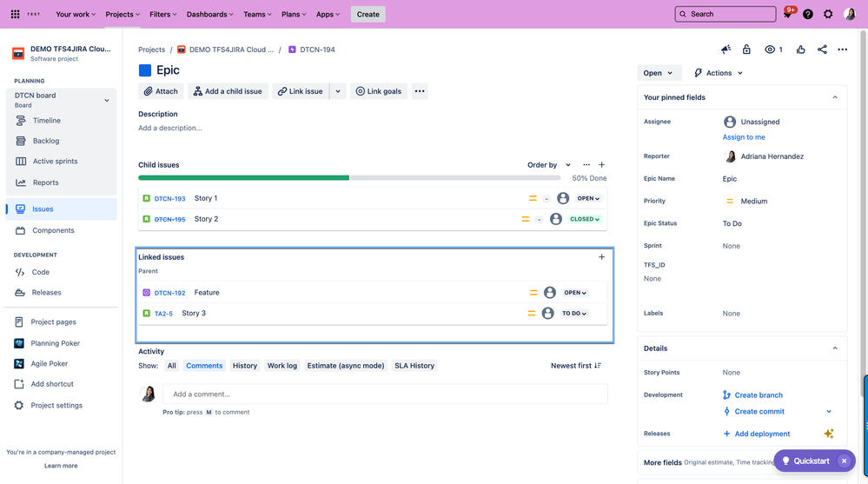Collapse the Your pinned fields section
This screenshot has width=868, height=484.
click(x=835, y=97)
